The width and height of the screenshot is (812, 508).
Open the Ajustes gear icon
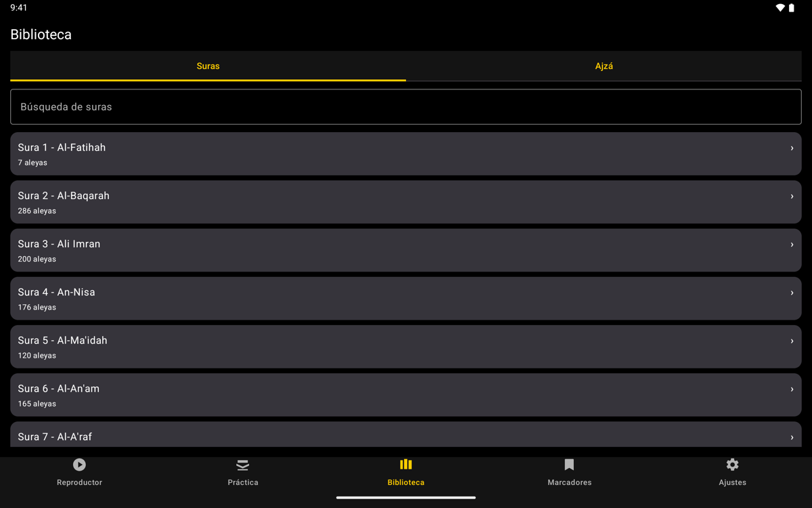tap(732, 465)
